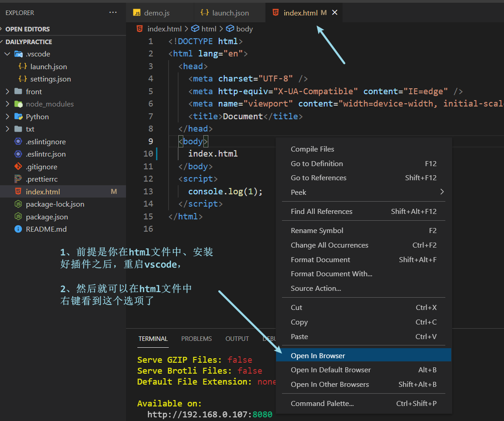Open Command Palette... entry

[x=363, y=403]
